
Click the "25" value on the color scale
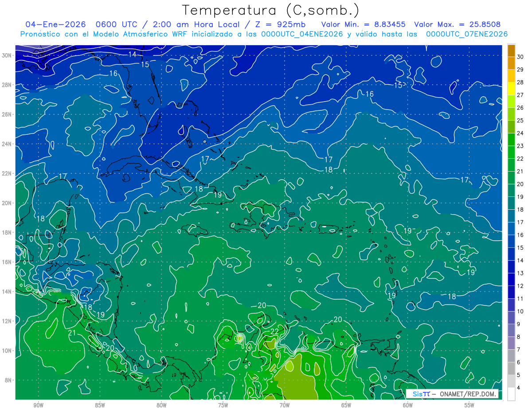pyautogui.click(x=520, y=120)
